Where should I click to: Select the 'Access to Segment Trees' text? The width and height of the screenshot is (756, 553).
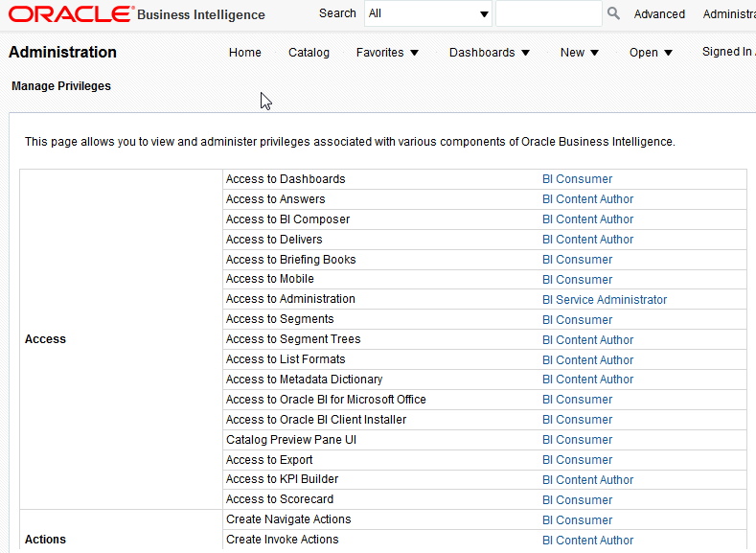tap(293, 339)
